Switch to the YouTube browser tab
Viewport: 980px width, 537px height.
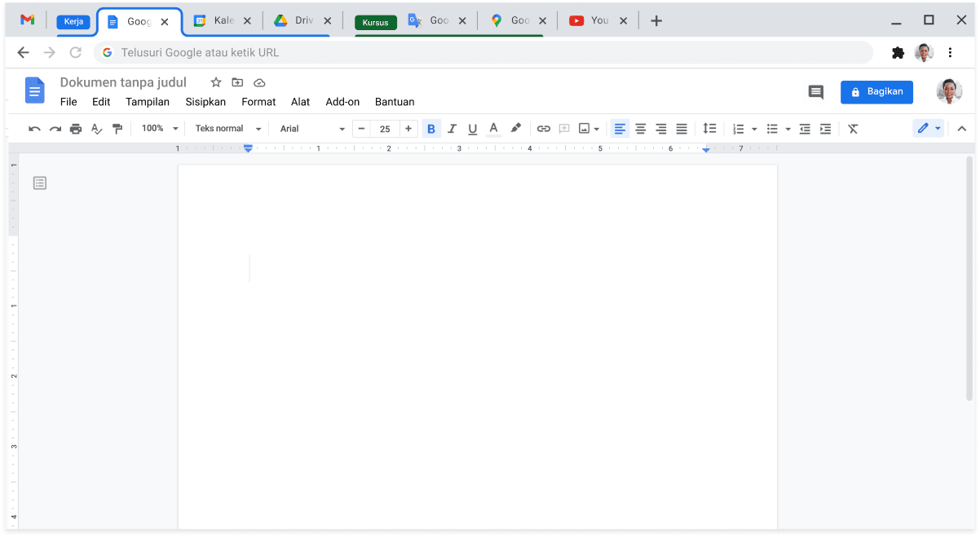tap(598, 20)
